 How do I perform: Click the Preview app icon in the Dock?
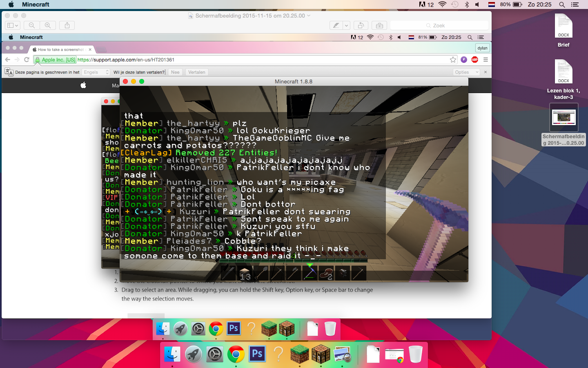tap(342, 354)
